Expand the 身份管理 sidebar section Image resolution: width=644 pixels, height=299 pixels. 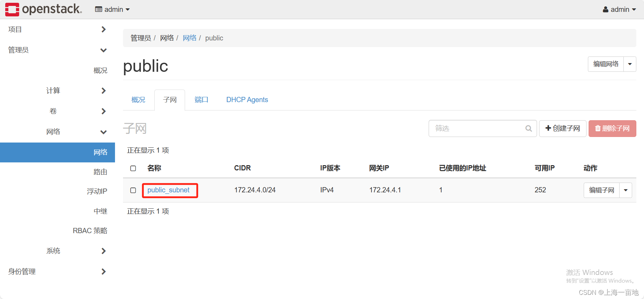pos(58,271)
